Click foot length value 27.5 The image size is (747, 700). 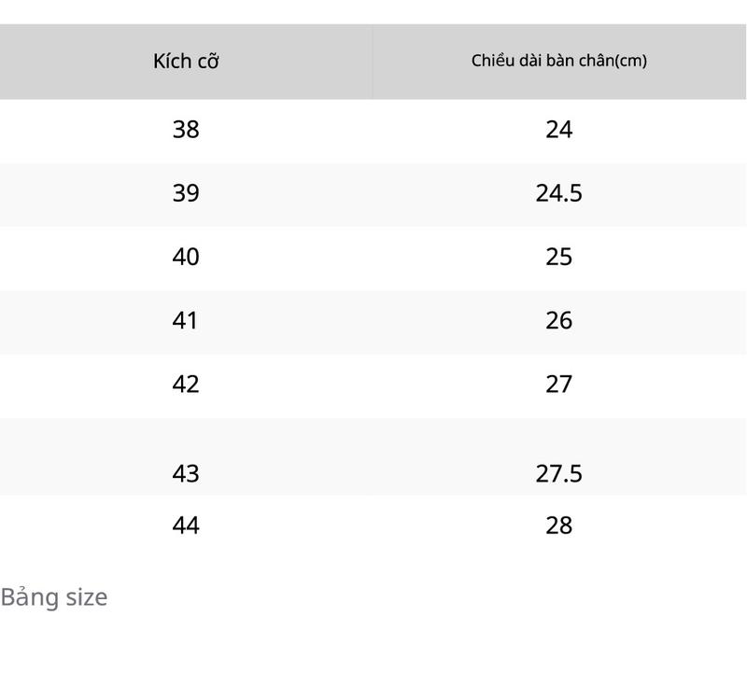(x=558, y=474)
